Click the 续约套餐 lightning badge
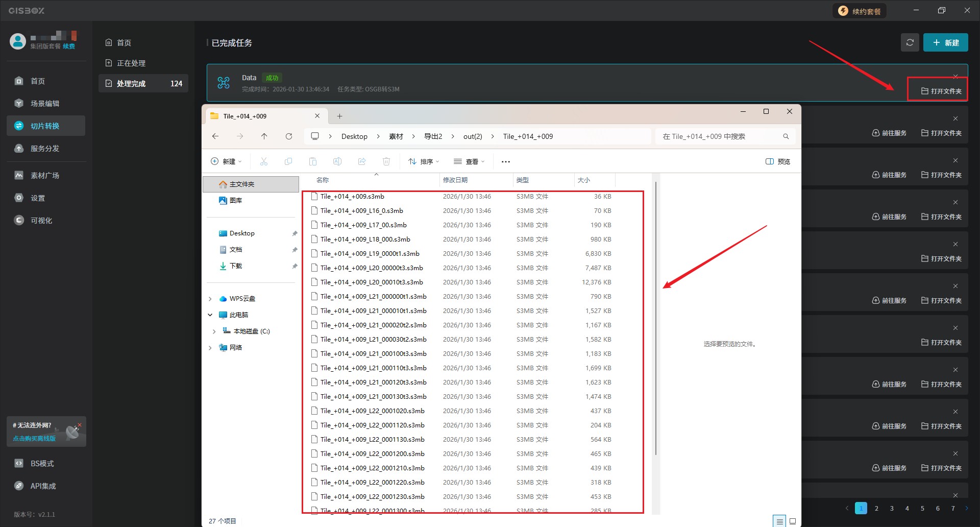The width and height of the screenshot is (980, 527). [x=860, y=11]
